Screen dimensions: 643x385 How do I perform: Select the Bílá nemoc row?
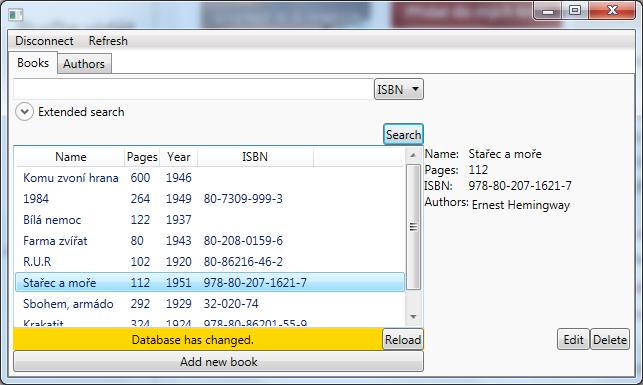210,220
